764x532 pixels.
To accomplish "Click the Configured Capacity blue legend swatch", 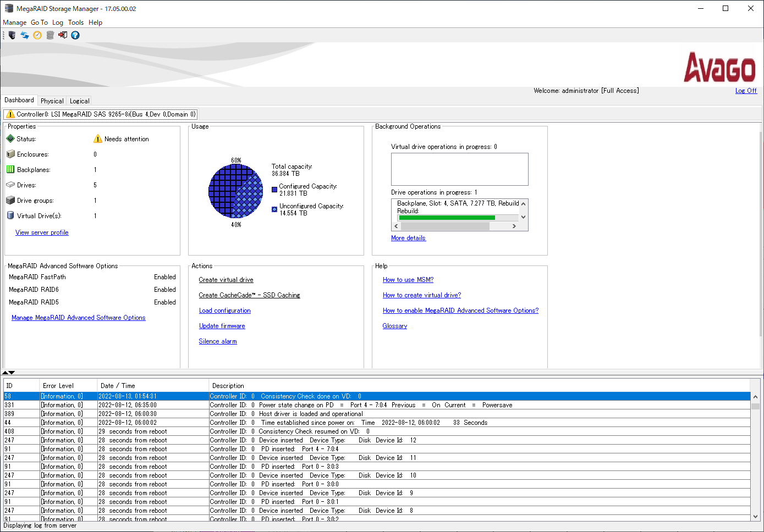I will tap(274, 190).
